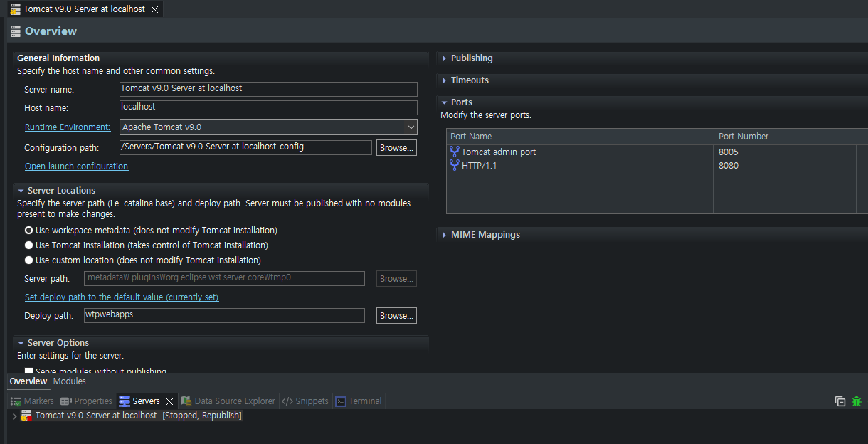Select the HTTP/1.1 row name
The height and width of the screenshot is (444, 868).
[x=480, y=166]
